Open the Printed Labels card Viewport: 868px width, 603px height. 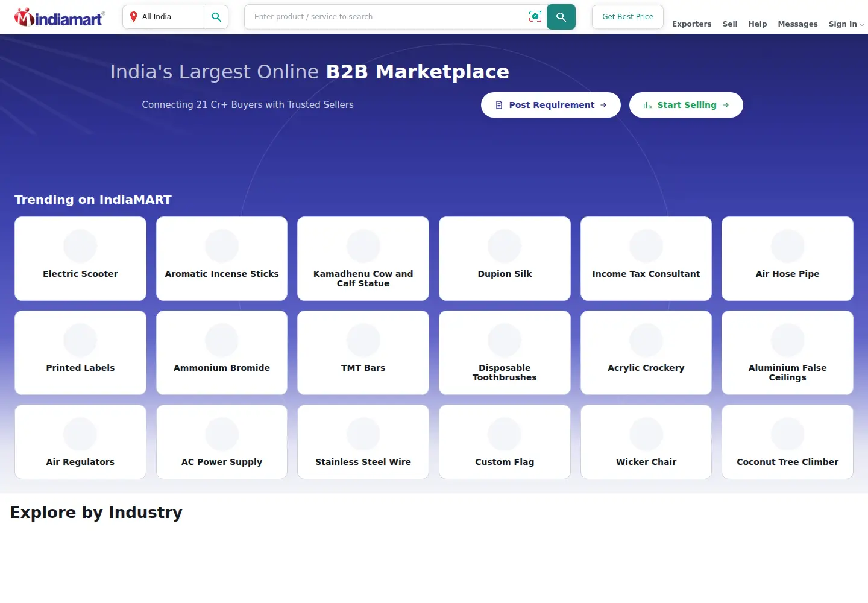click(x=80, y=353)
